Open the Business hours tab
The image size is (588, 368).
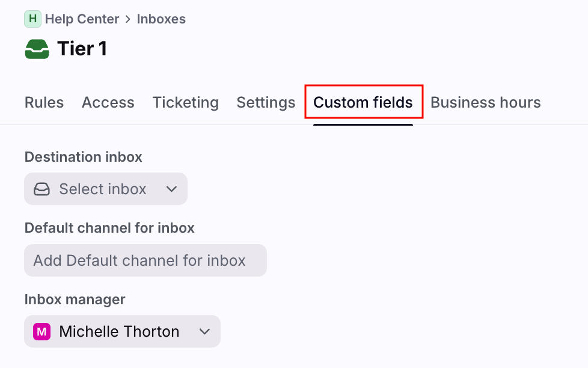(485, 103)
